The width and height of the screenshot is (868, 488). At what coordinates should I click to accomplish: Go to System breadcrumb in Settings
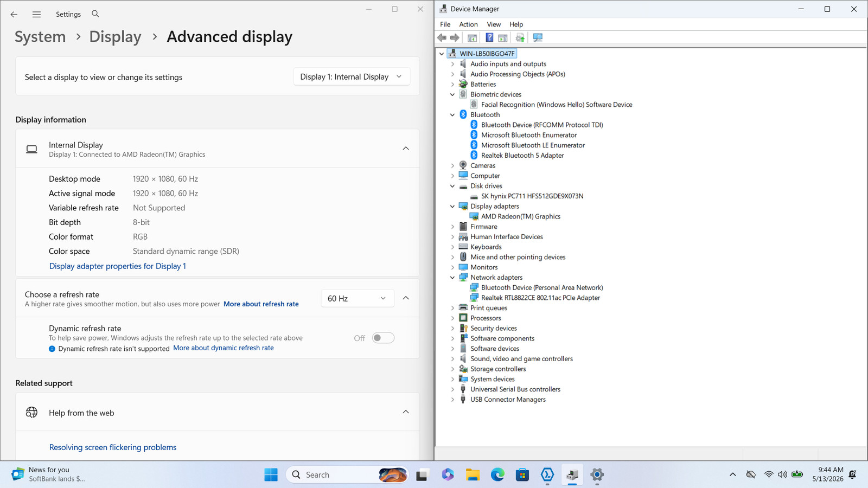[x=40, y=37]
